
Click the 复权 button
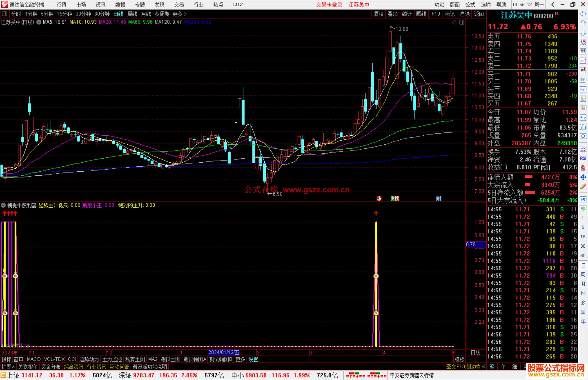point(379,14)
